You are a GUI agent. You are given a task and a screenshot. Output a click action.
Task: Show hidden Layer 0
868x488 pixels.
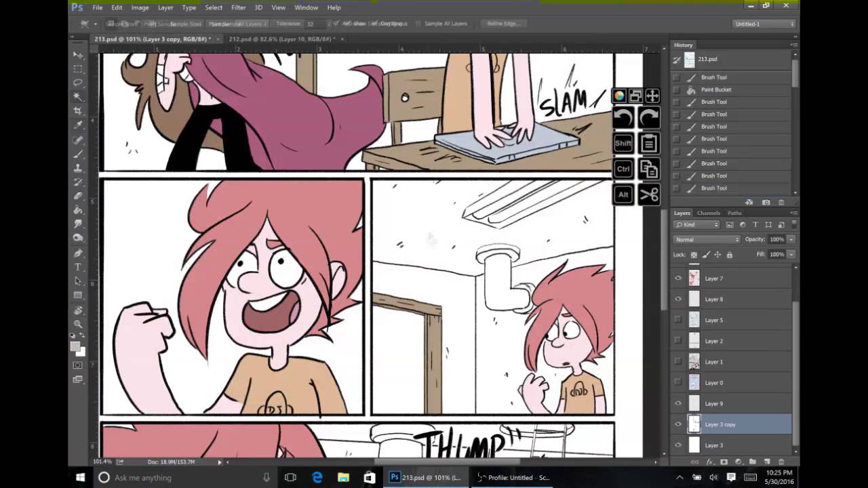click(x=678, y=382)
